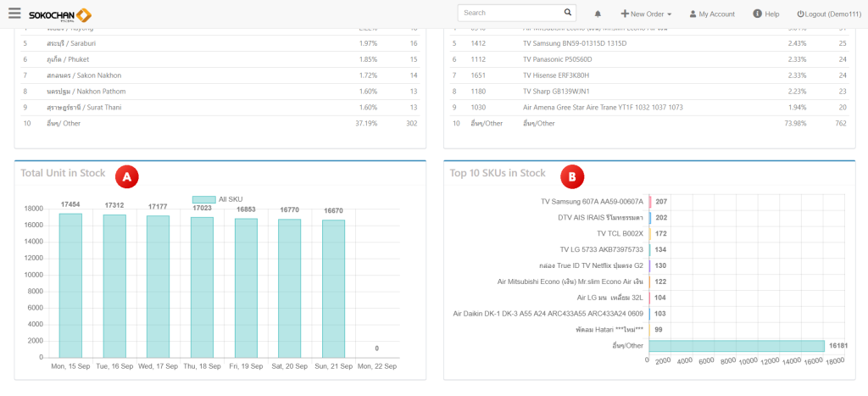
Task: Click the อื่นๆ/Other bar in Top SKUs
Action: coord(736,345)
